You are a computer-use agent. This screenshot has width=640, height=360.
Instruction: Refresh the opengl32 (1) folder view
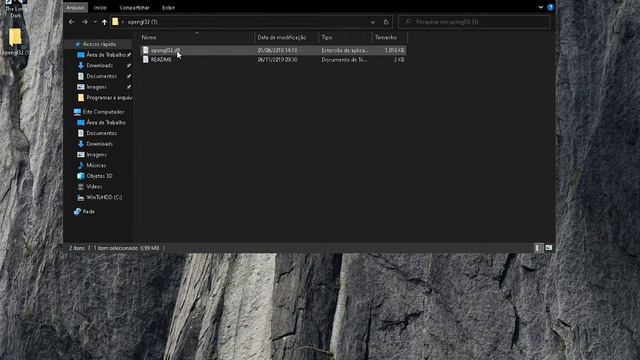pos(386,22)
